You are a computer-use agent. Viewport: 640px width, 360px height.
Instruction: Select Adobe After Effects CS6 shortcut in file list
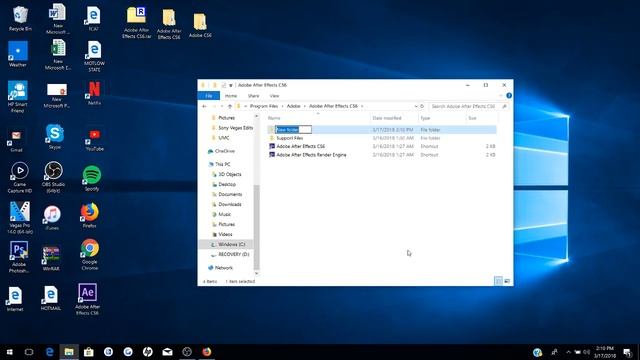[x=301, y=146]
